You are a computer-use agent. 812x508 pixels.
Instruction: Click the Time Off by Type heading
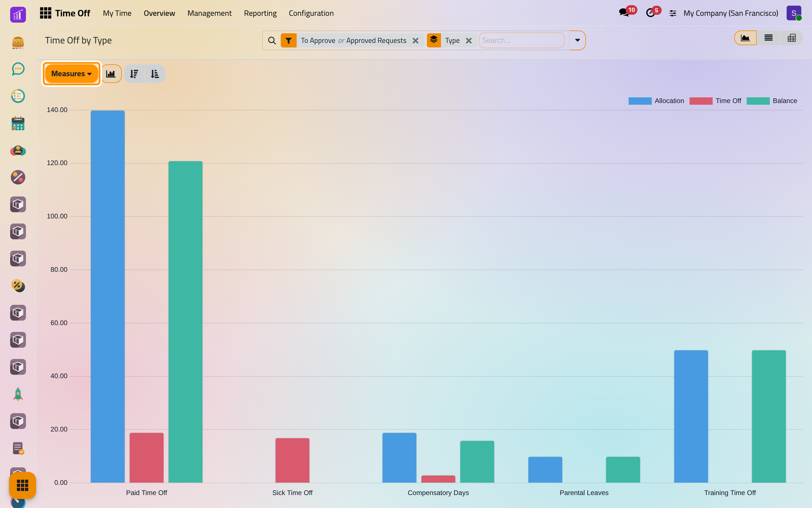pos(78,40)
